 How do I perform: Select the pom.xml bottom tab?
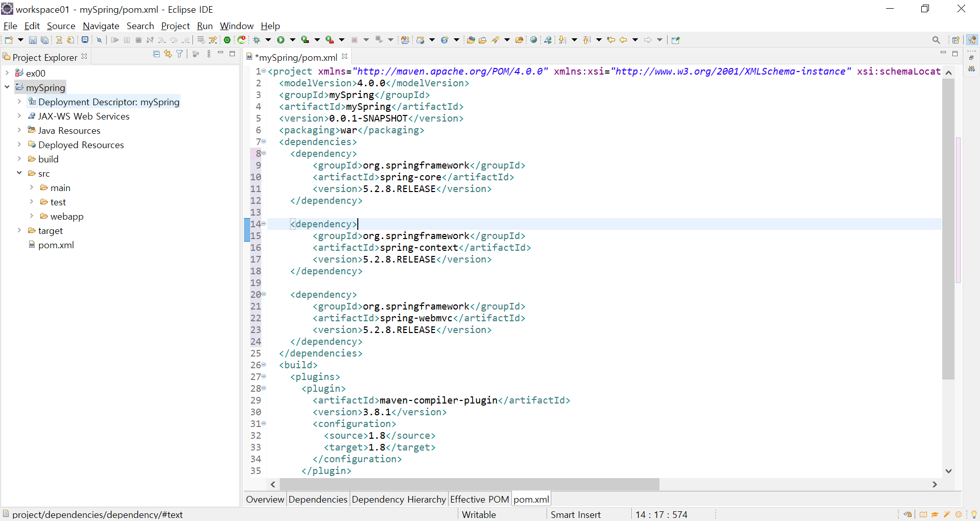click(531, 499)
